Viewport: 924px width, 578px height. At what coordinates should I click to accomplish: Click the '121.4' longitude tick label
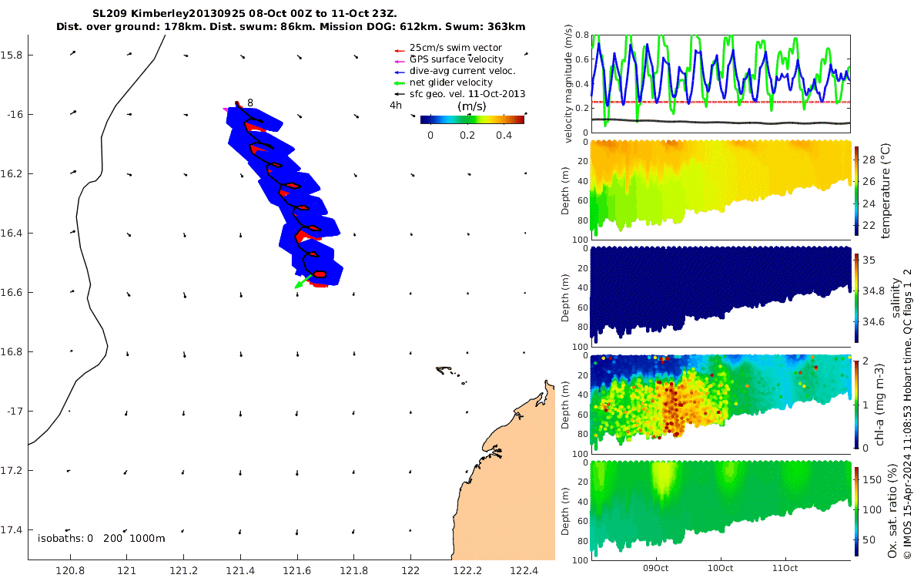[x=240, y=571]
